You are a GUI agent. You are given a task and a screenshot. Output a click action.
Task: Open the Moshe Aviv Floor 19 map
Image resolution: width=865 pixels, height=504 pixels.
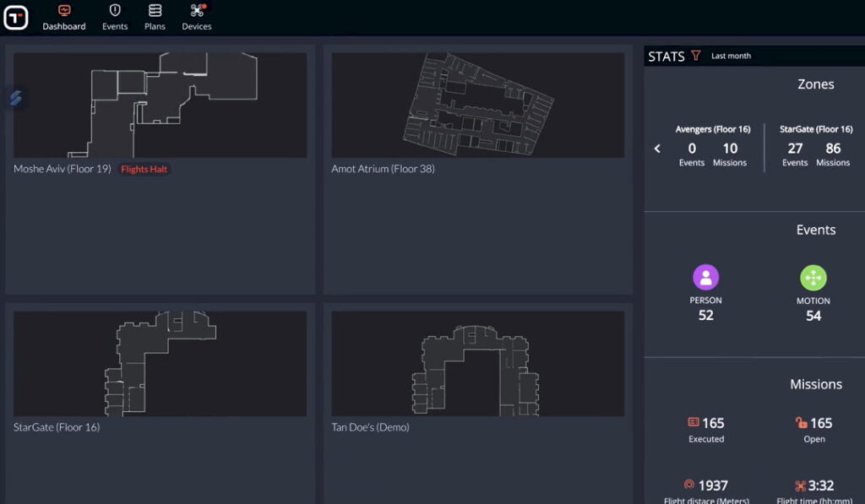click(x=160, y=106)
